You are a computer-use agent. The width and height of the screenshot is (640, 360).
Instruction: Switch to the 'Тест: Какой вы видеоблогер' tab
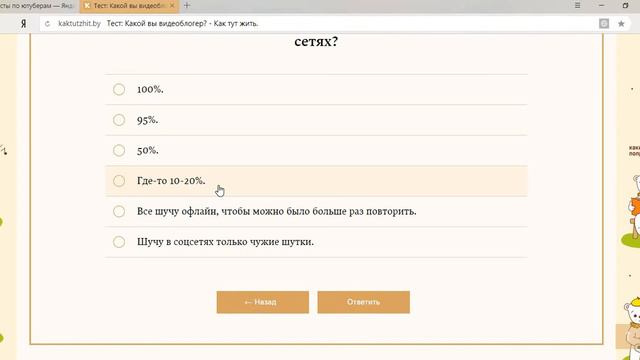[x=129, y=6]
